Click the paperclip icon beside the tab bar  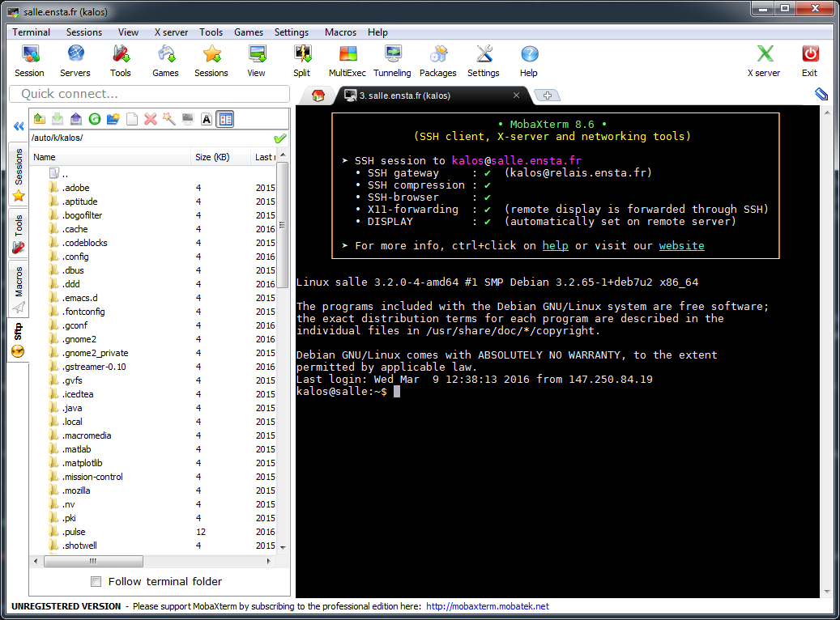tap(821, 94)
